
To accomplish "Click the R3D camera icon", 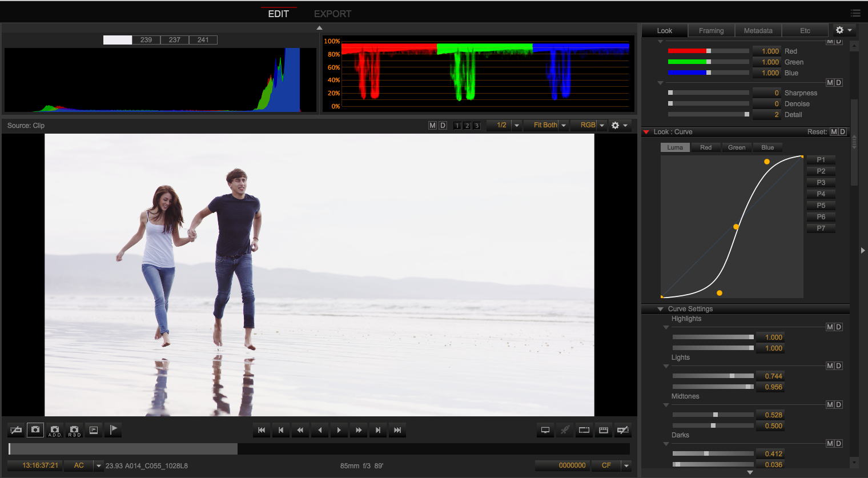I will click(x=74, y=430).
